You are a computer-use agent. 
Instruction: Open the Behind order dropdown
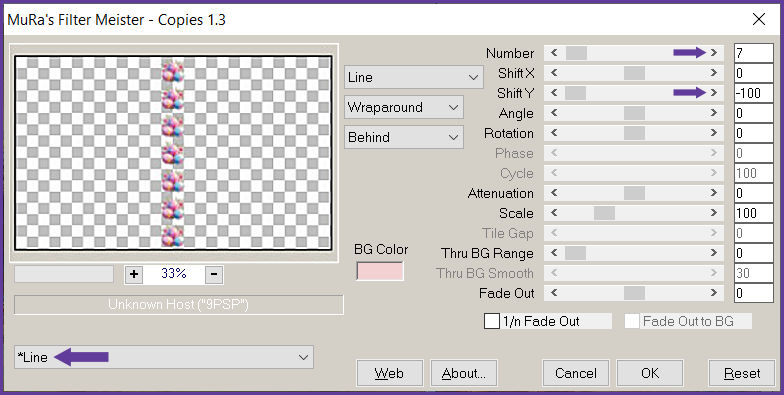point(404,137)
